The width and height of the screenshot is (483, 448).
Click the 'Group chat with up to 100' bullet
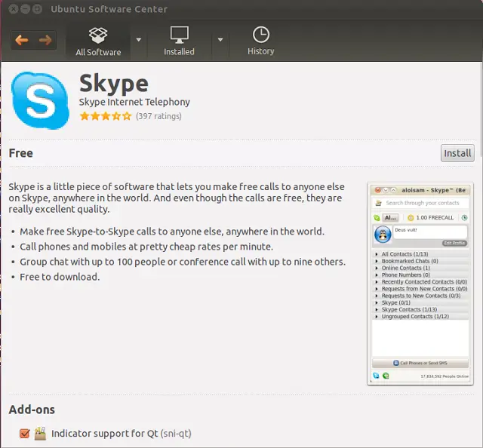(x=183, y=262)
